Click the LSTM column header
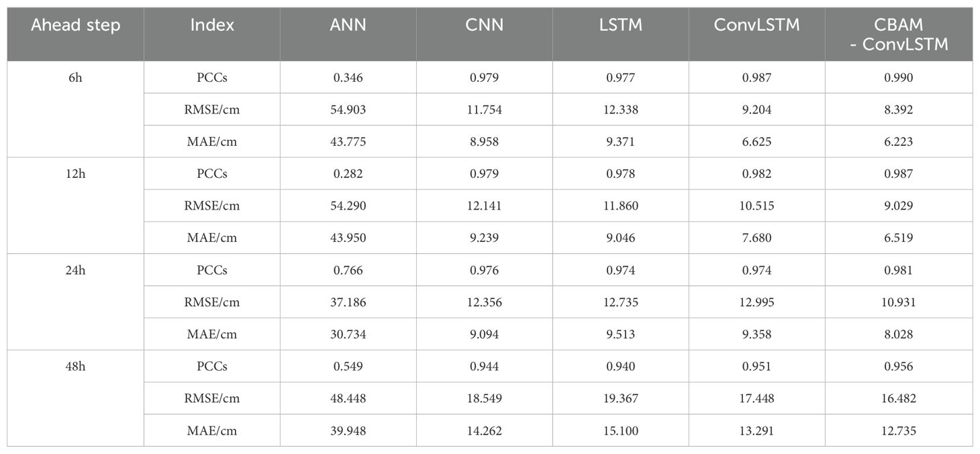The height and width of the screenshot is (454, 980). tap(621, 26)
